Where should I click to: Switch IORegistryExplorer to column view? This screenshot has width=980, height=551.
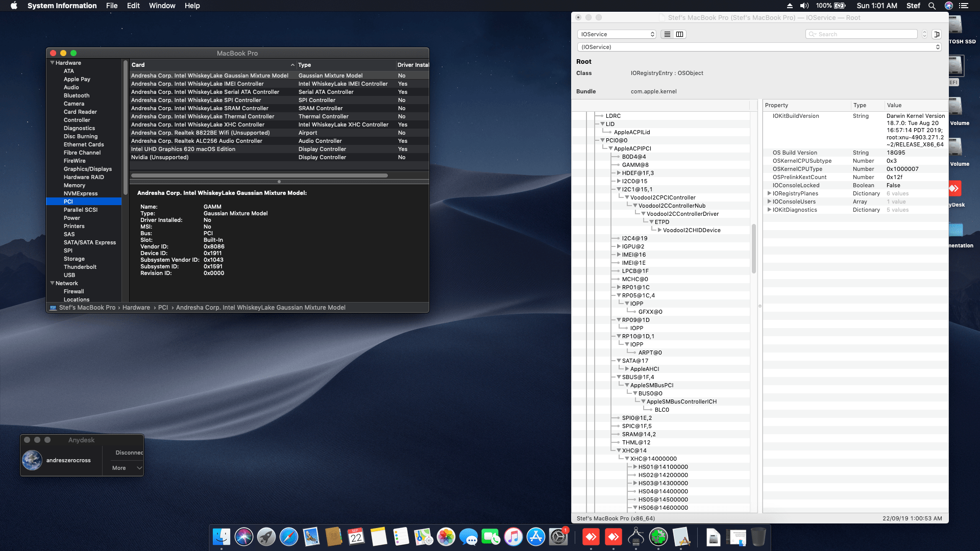click(680, 34)
